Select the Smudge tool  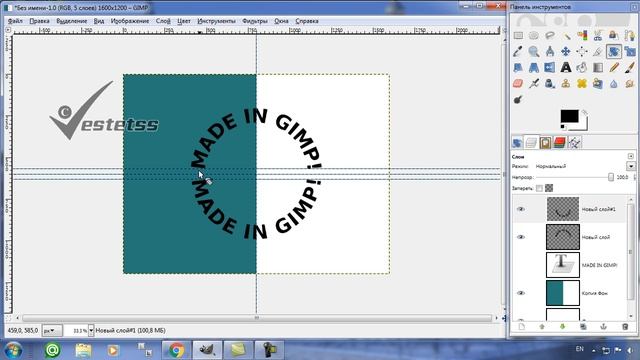[x=629, y=83]
